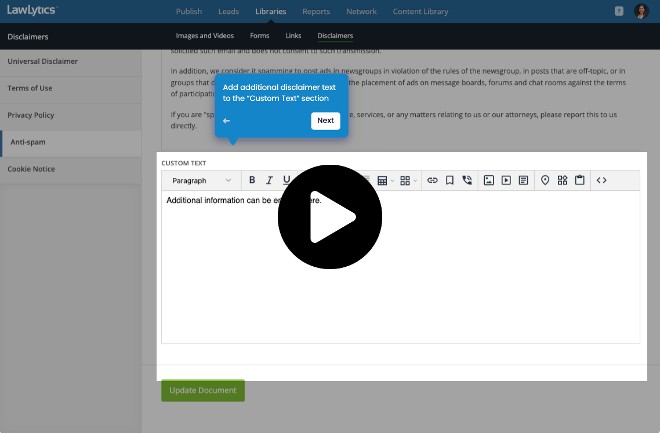
Task: Insert a map location pin
Action: [x=545, y=180]
